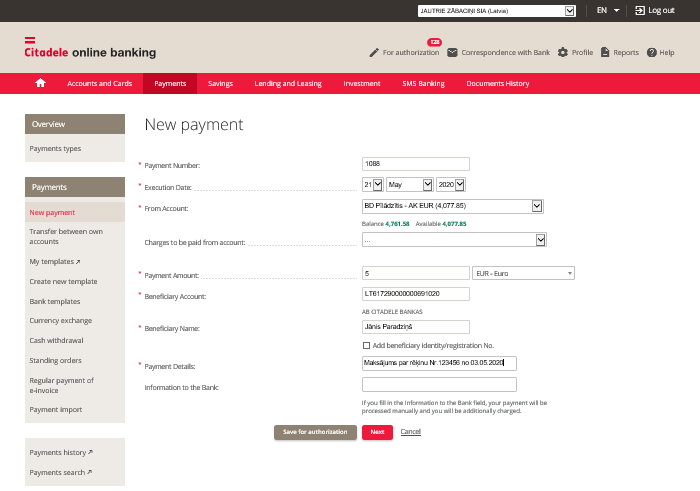The height and width of the screenshot is (491, 700).
Task: Click the Citadele online banking logo
Action: pos(90,51)
